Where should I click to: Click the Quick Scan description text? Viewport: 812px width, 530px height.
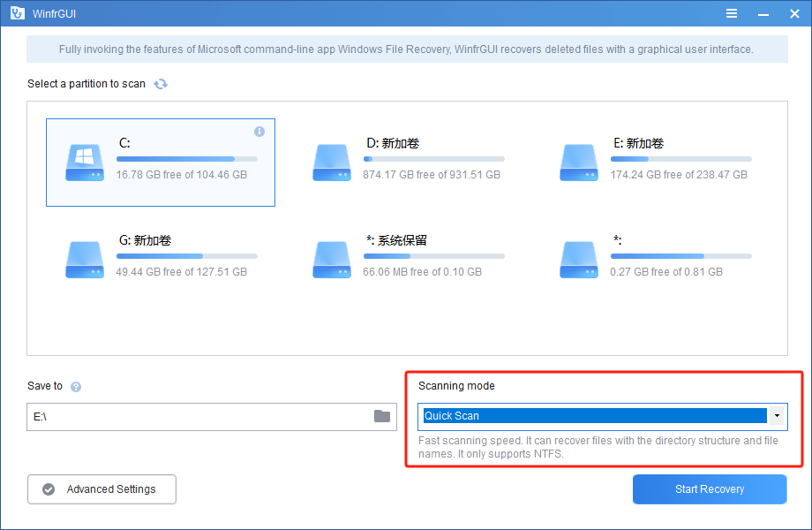coord(598,447)
